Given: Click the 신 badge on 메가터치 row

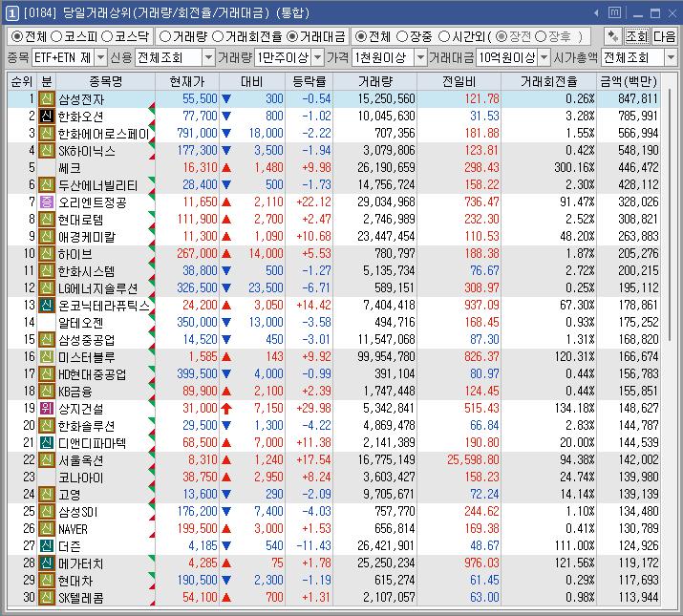Looking at the screenshot, I should pos(46,563).
